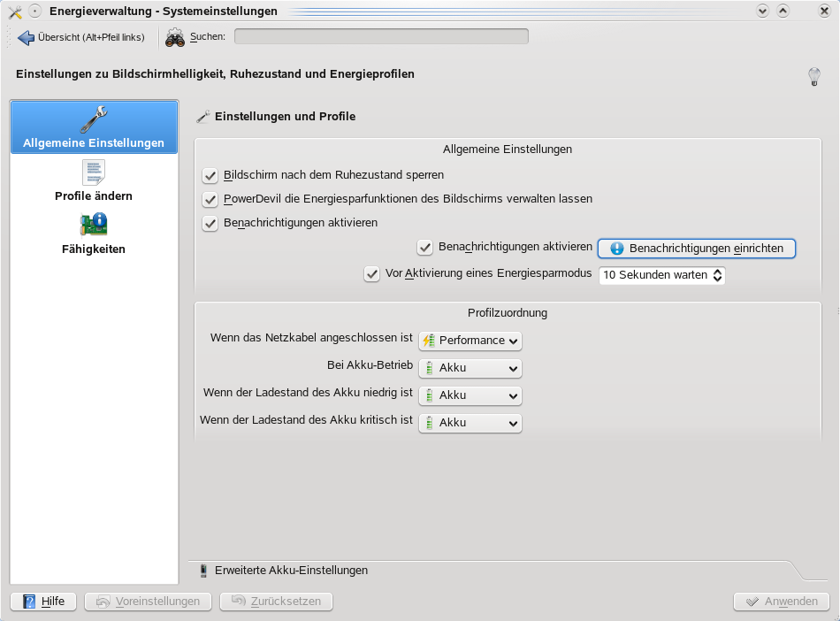Screen dimensions: 840x621
Task: Click the round dot pin button in title bar
Action: [34, 11]
